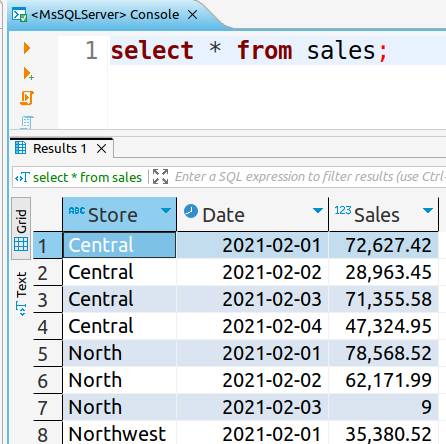Click the 'select * from sales' query label
This screenshot has height=444, width=446.
(87, 177)
